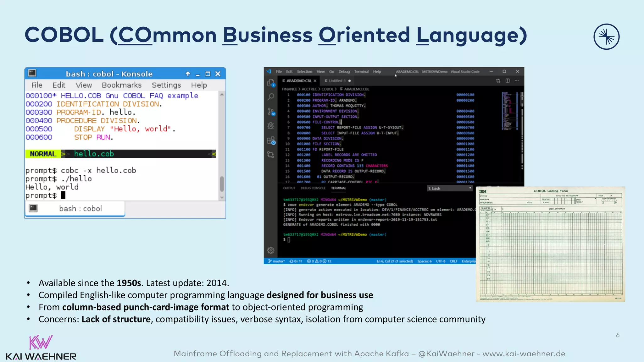Open the VS Code Explorer icon
The height and width of the screenshot is (362, 644).
coord(271,83)
